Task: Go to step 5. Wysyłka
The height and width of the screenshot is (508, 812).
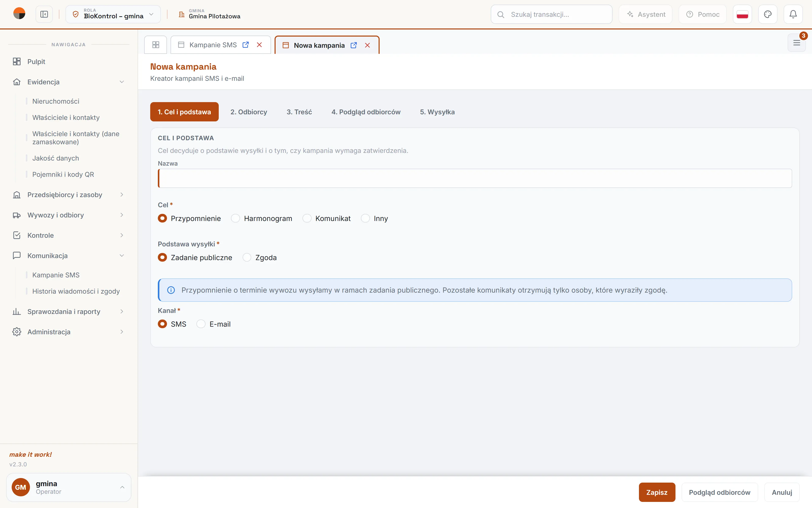Action: click(x=437, y=112)
